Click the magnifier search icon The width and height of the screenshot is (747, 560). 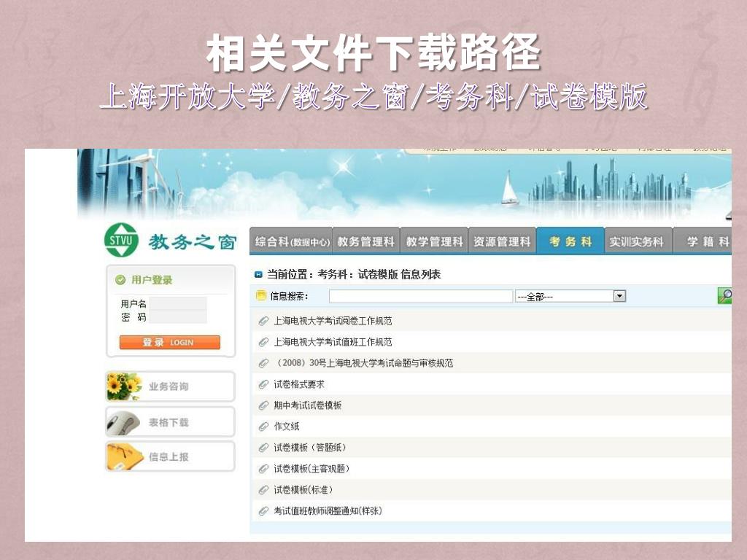pos(724,296)
